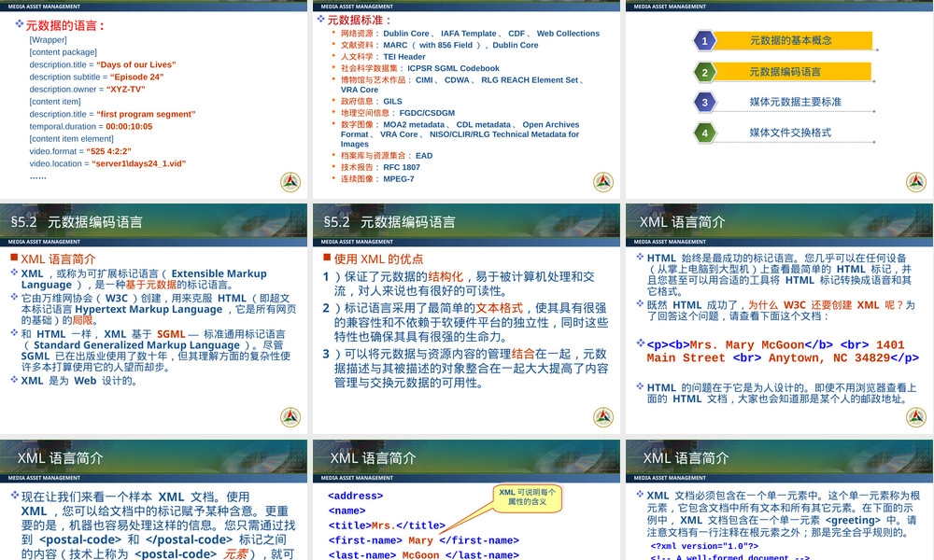Image resolution: width=934 pixels, height=560 pixels.
Task: Click the bullet 既然 HTML 成功了
Action: (781, 310)
